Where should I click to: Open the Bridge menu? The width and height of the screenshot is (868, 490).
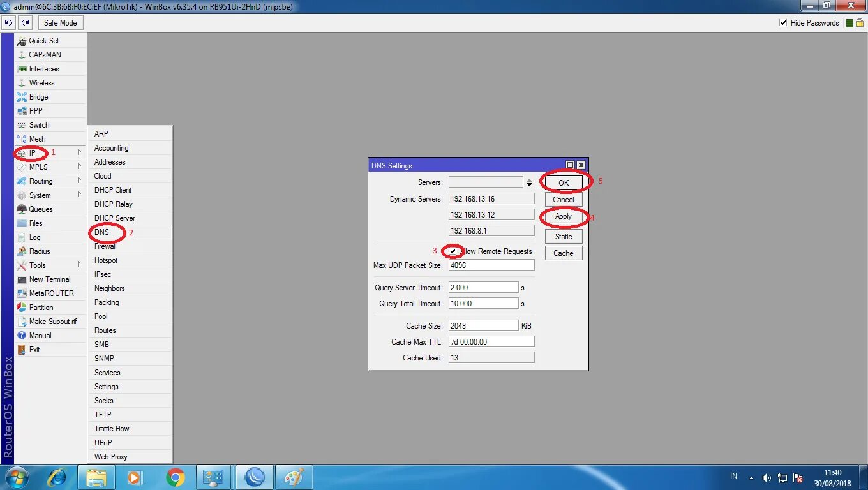coord(50,96)
